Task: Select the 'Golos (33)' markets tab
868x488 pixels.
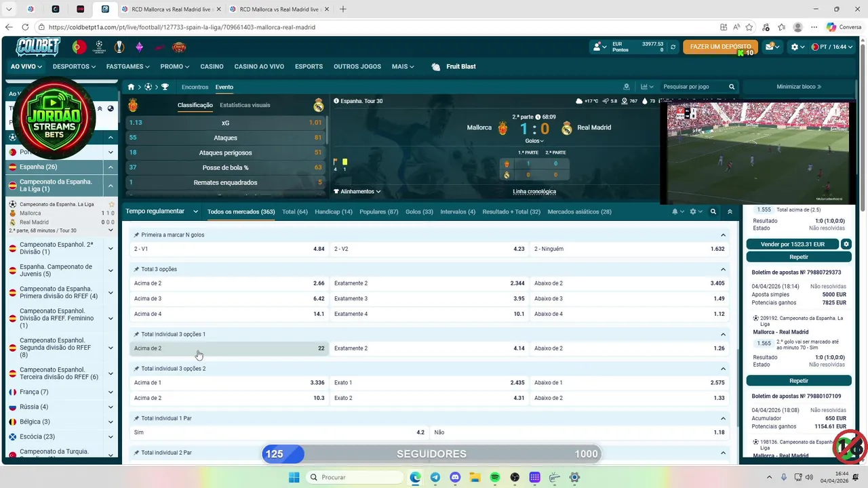Action: [419, 211]
